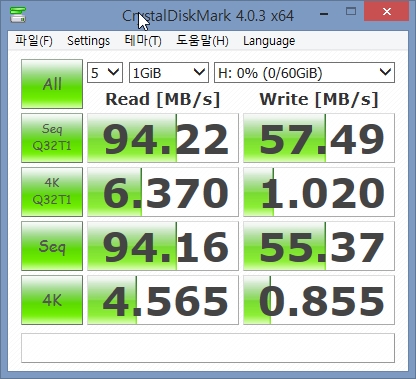Image resolution: width=416 pixels, height=379 pixels.
Task: Expand the test size dropdown showing 1GiB
Action: (x=169, y=72)
